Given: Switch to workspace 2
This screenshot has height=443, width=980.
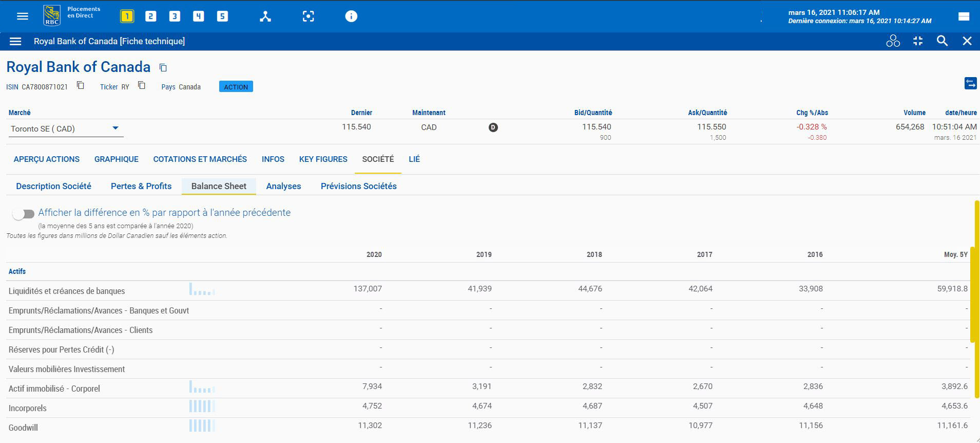Looking at the screenshot, I should [x=150, y=16].
